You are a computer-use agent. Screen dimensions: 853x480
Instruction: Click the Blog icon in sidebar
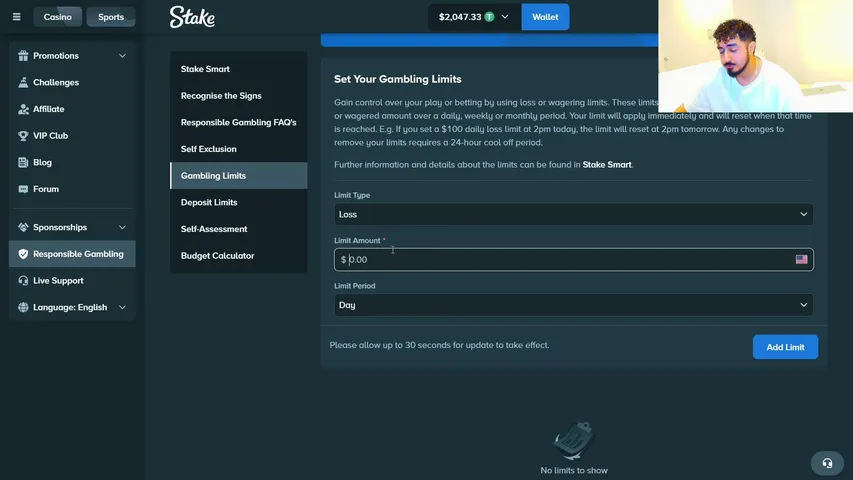coord(23,162)
